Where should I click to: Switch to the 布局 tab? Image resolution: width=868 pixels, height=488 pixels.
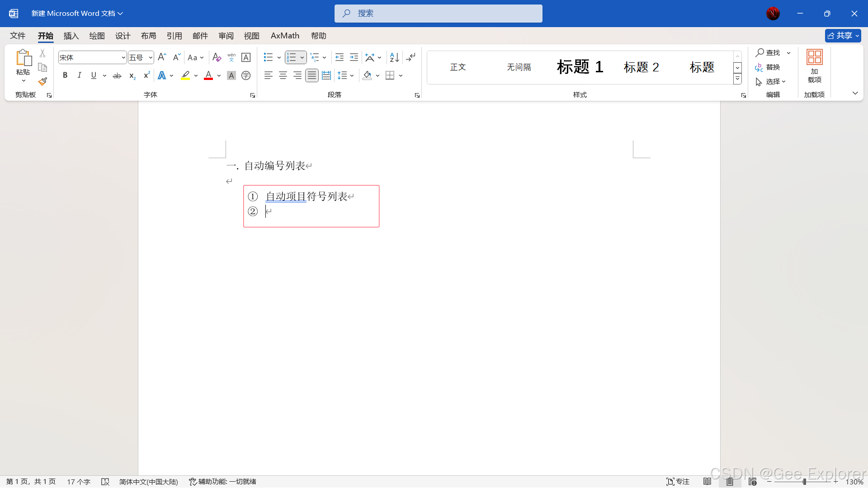pos(148,36)
